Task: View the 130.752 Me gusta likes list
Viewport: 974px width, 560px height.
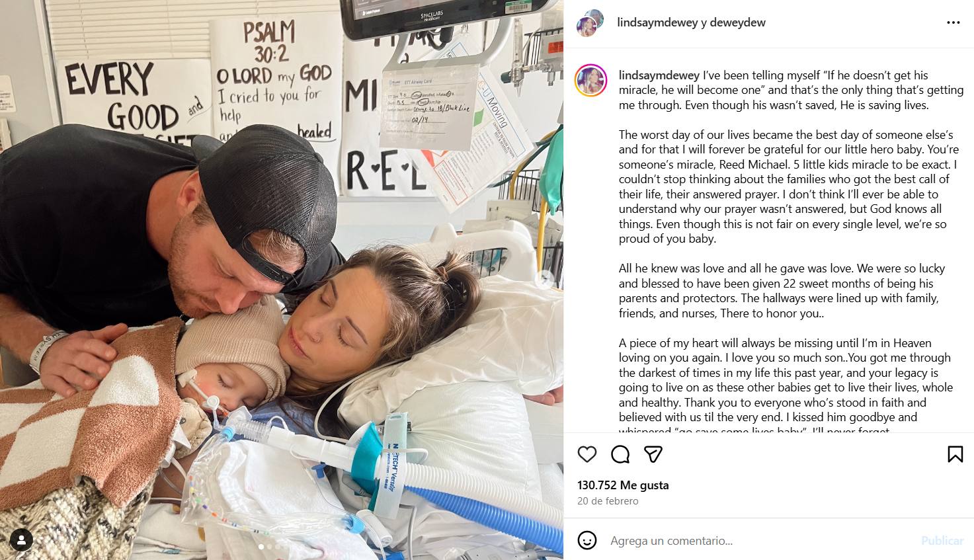Action: tap(623, 485)
